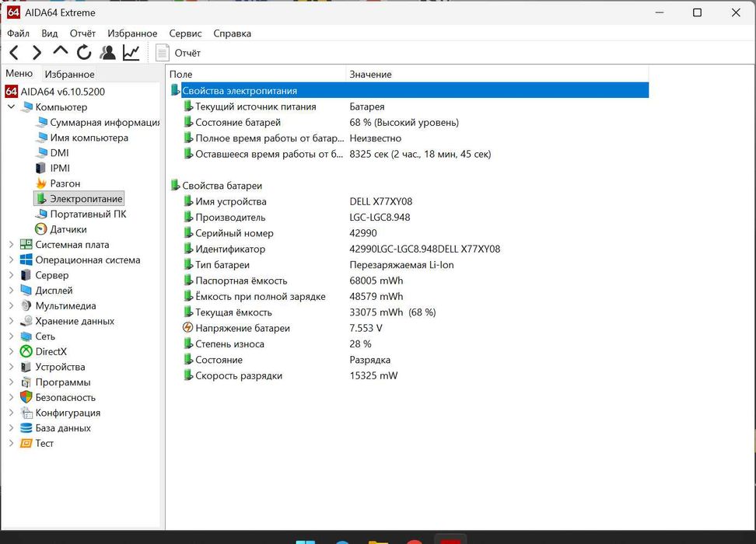Image resolution: width=756 pixels, height=544 pixels.
Task: Expand the Хранение данных node
Action: pyautogui.click(x=11, y=321)
